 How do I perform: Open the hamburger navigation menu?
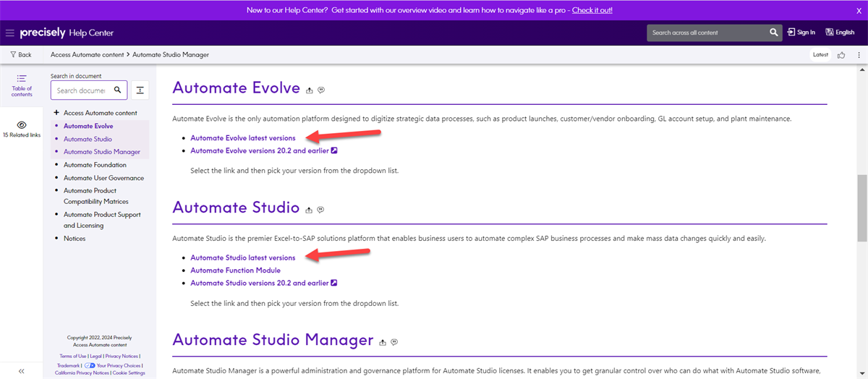click(9, 33)
